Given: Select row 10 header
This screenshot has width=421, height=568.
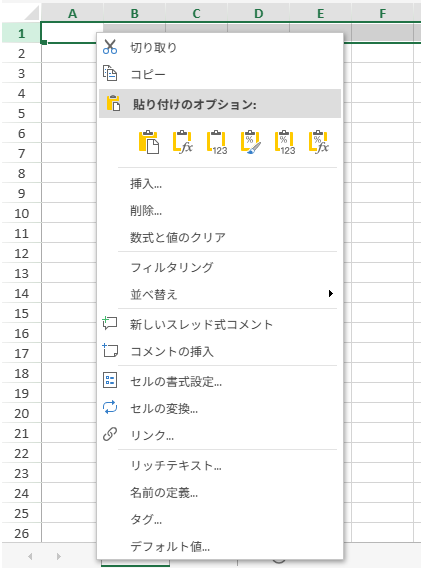Looking at the screenshot, I should point(21,213).
